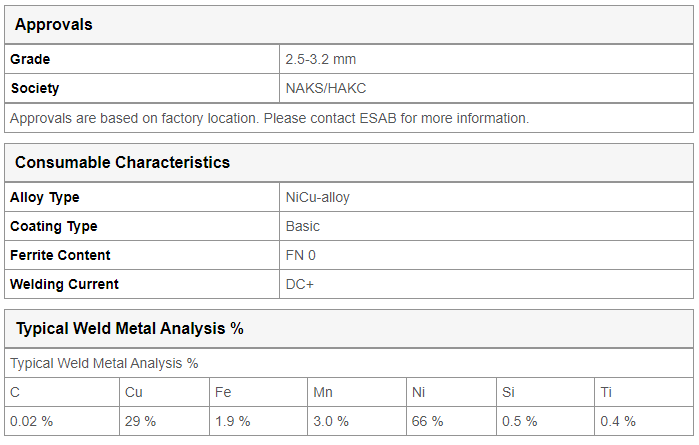The width and height of the screenshot is (699, 445).
Task: Click the DC+ welding current value
Action: coord(300,284)
